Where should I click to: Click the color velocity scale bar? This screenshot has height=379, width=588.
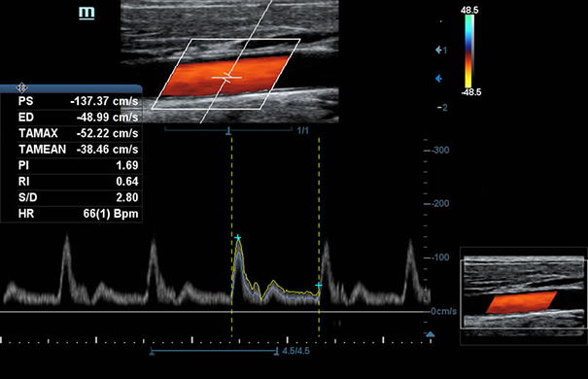[469, 52]
